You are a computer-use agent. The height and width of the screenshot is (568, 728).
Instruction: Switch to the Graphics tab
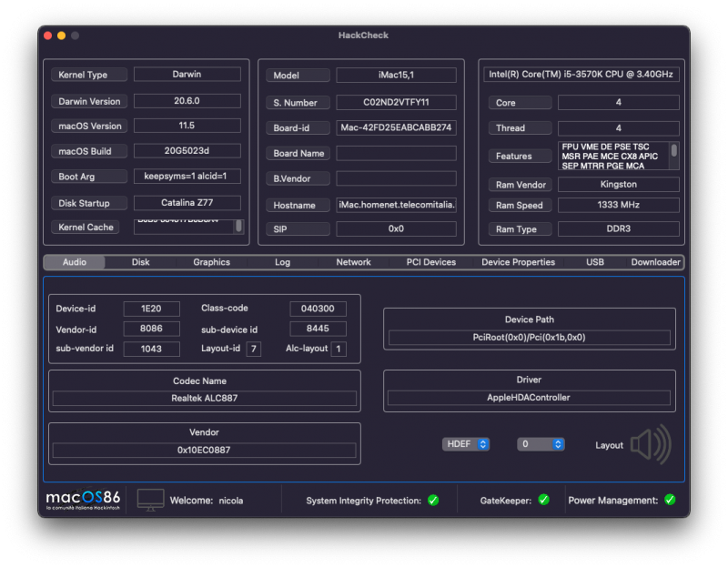pyautogui.click(x=211, y=262)
